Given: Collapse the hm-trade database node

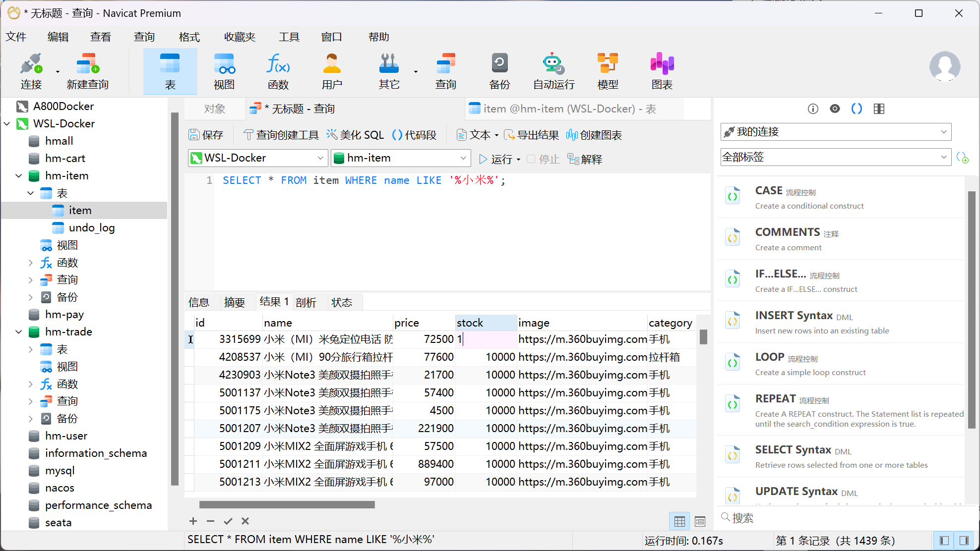Looking at the screenshot, I should coord(19,332).
